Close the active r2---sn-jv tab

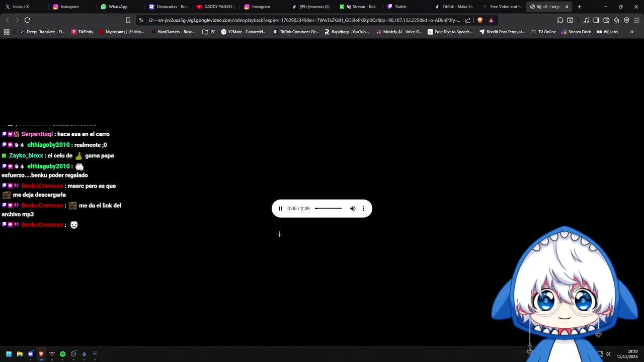(x=567, y=7)
